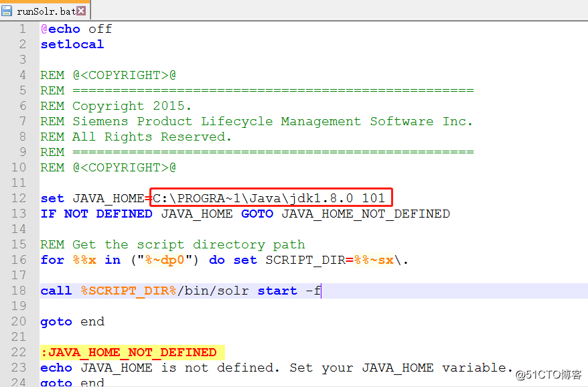Screen dimensions: 588x387
Task: Click the "IF NOT DEFINED" keywords
Action: point(96,214)
